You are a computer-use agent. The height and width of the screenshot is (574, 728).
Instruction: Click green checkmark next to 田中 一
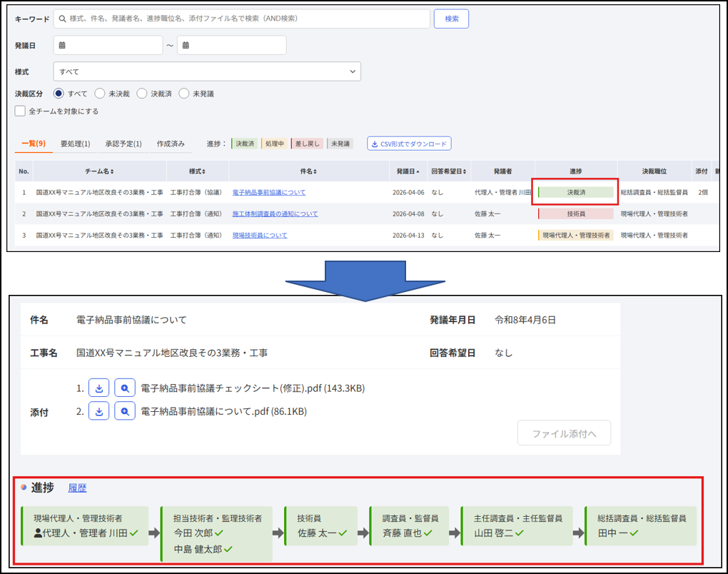click(634, 533)
